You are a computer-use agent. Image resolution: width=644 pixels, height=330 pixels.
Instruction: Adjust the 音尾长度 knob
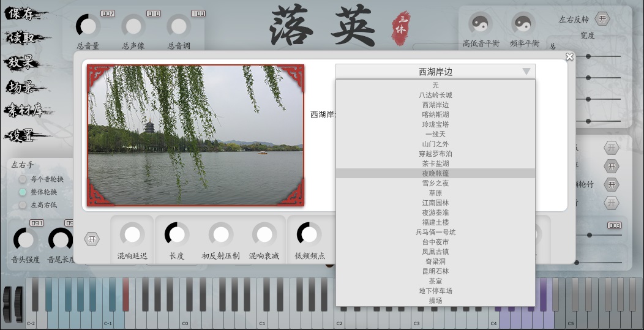[61, 239]
